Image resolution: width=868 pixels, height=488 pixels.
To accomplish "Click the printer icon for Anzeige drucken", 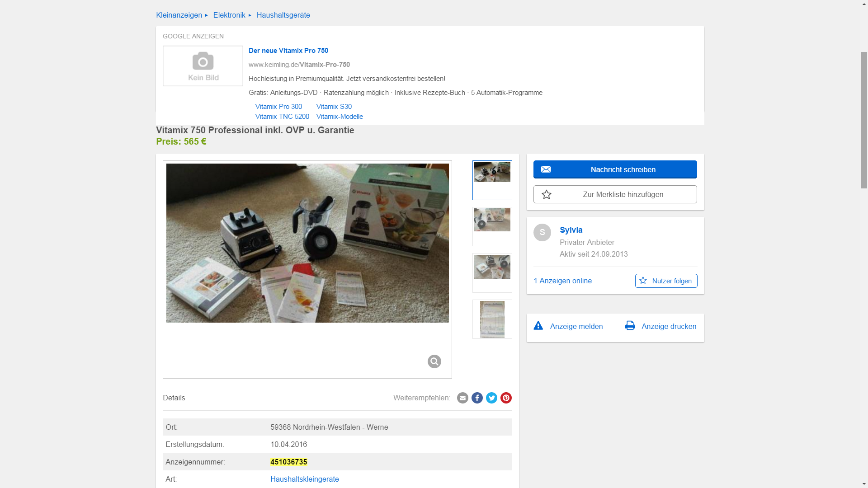I will [630, 326].
